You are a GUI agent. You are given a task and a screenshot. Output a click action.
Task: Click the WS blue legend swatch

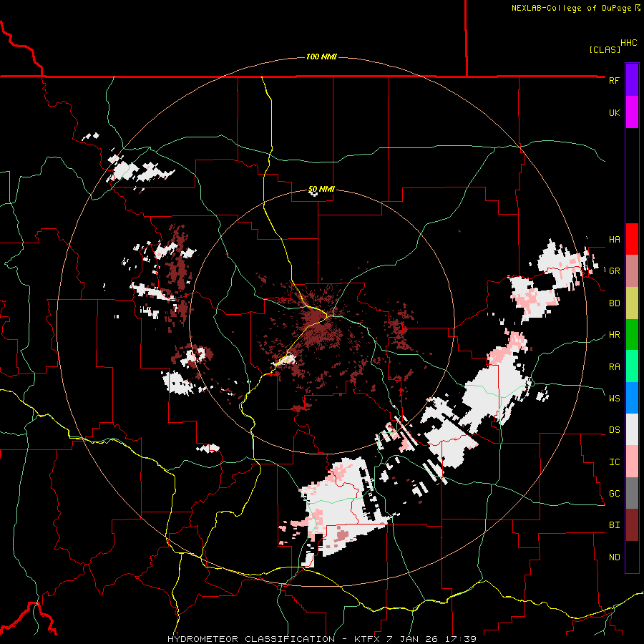pos(632,398)
